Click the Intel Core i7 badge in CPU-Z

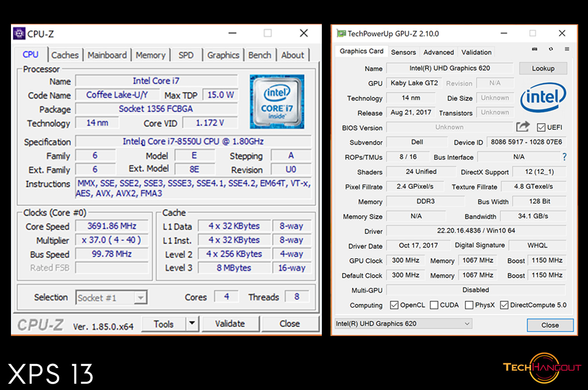pyautogui.click(x=277, y=102)
